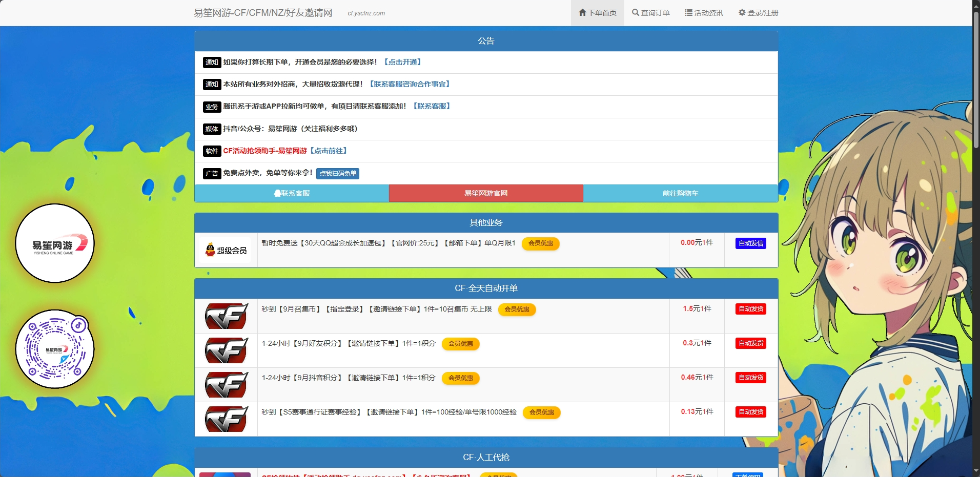Click the 前往购物车 button

680,193
